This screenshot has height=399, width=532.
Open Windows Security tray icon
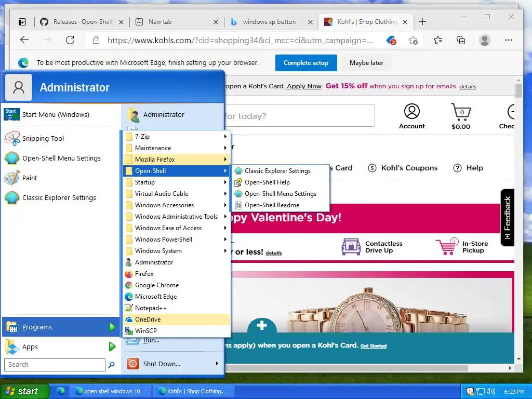(x=470, y=391)
